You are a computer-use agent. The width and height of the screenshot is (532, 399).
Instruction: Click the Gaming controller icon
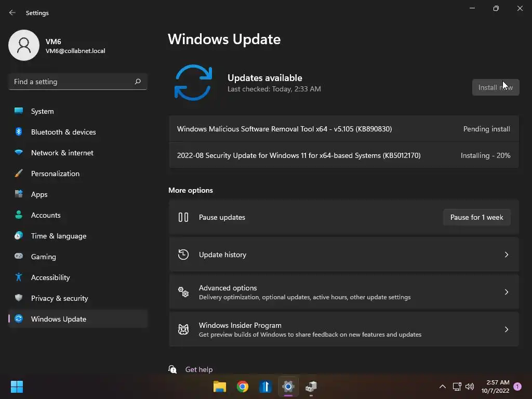coord(19,256)
